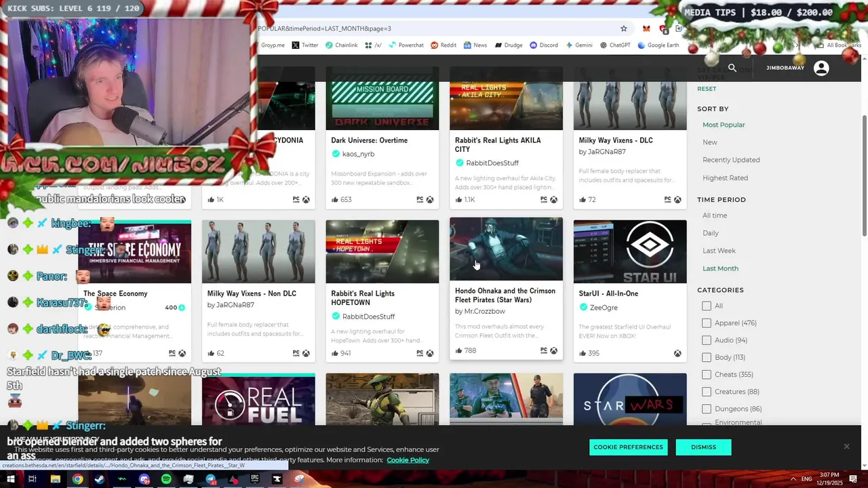Set time period to Daily
The image size is (868, 488).
tap(711, 233)
